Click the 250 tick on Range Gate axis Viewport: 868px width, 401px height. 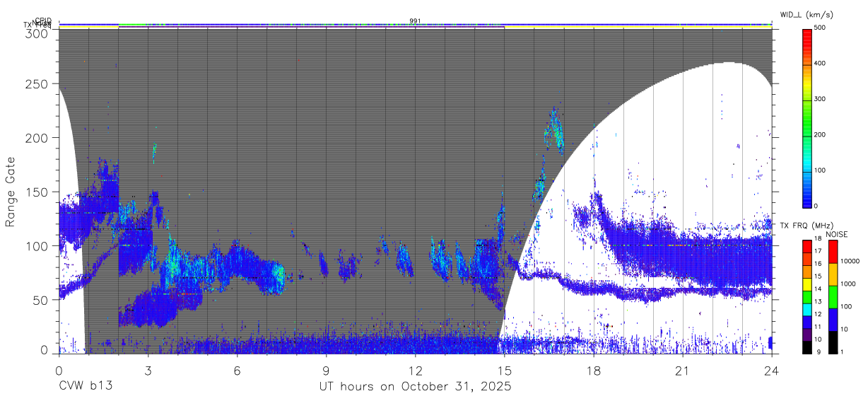[x=38, y=83]
